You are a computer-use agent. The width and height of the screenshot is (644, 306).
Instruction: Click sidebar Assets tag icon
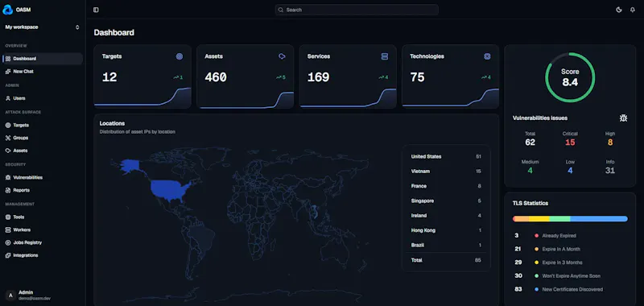point(8,151)
